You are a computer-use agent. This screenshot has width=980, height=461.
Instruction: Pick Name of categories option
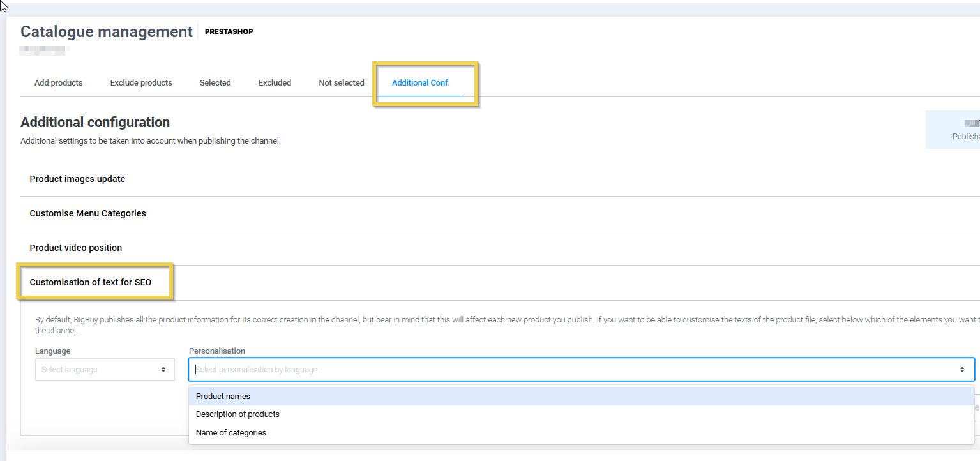coord(230,433)
